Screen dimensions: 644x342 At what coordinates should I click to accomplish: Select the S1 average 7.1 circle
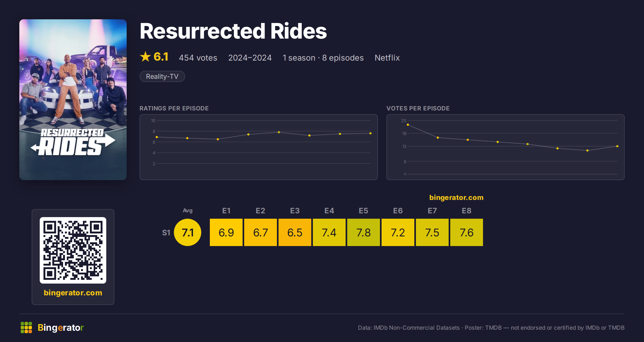(x=188, y=232)
